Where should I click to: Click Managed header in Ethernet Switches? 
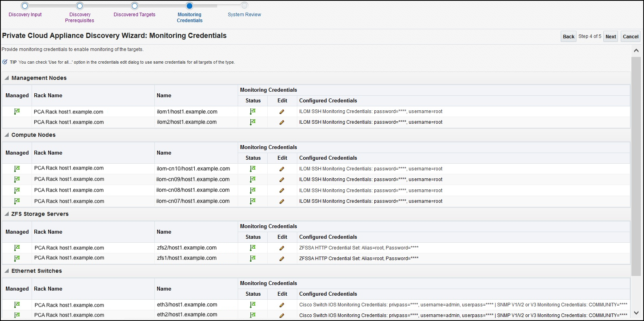click(17, 289)
